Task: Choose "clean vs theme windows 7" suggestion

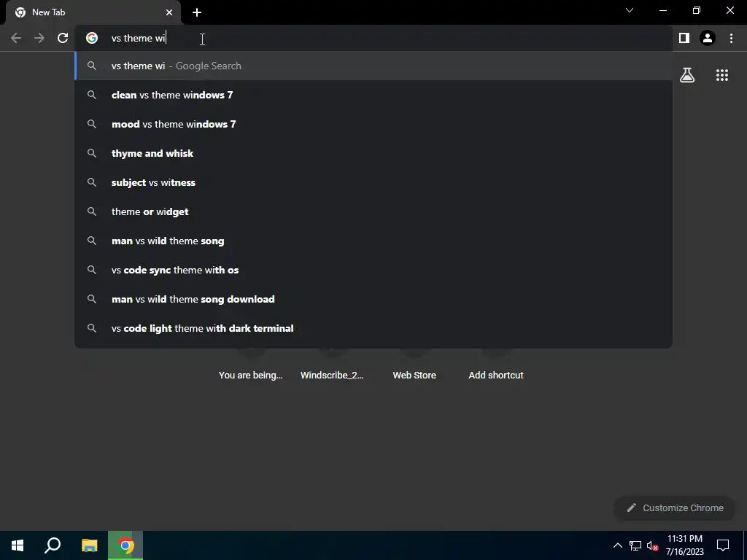Action: 373,95
